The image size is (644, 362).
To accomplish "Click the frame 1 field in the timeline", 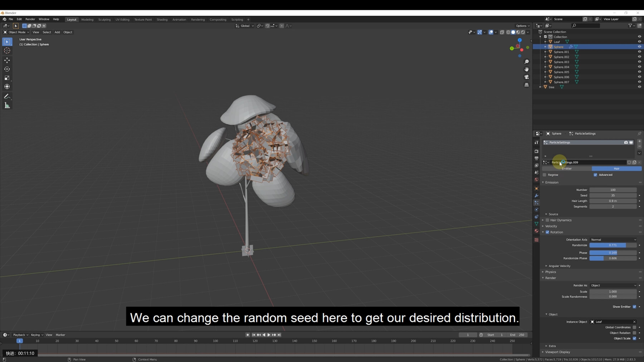I will [468, 335].
